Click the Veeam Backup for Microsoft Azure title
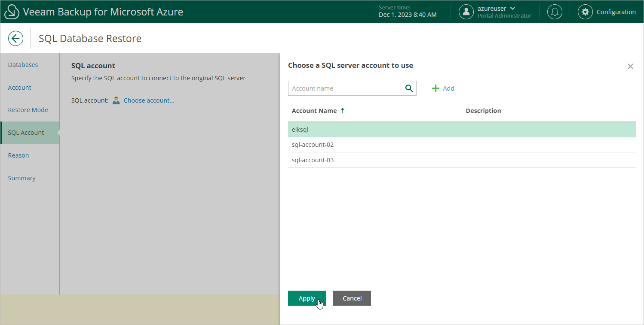Screen dimensions: 644x325 pyautogui.click(x=103, y=12)
